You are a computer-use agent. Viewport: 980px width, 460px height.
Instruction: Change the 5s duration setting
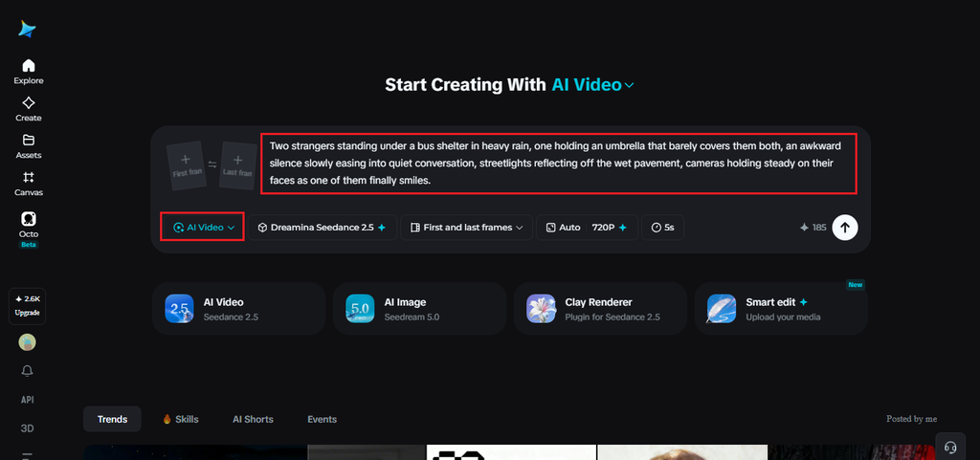coord(662,228)
